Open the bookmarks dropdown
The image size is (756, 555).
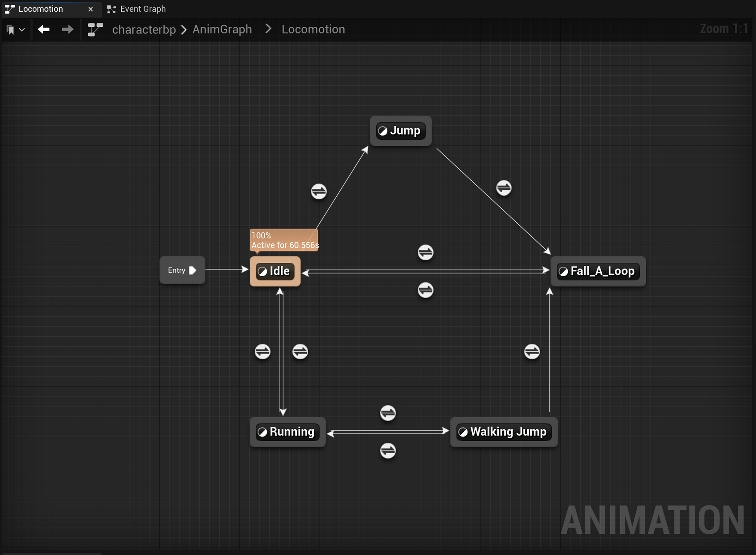(x=15, y=30)
